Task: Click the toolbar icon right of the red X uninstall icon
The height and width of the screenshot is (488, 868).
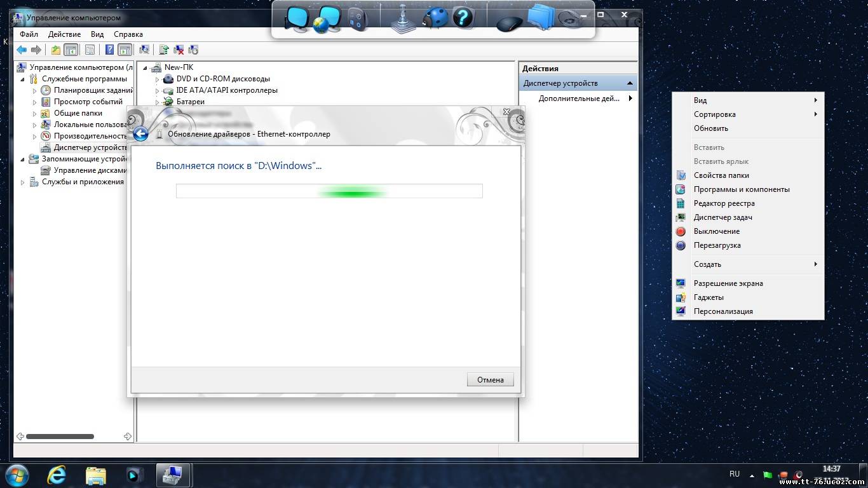Action: pyautogui.click(x=193, y=50)
